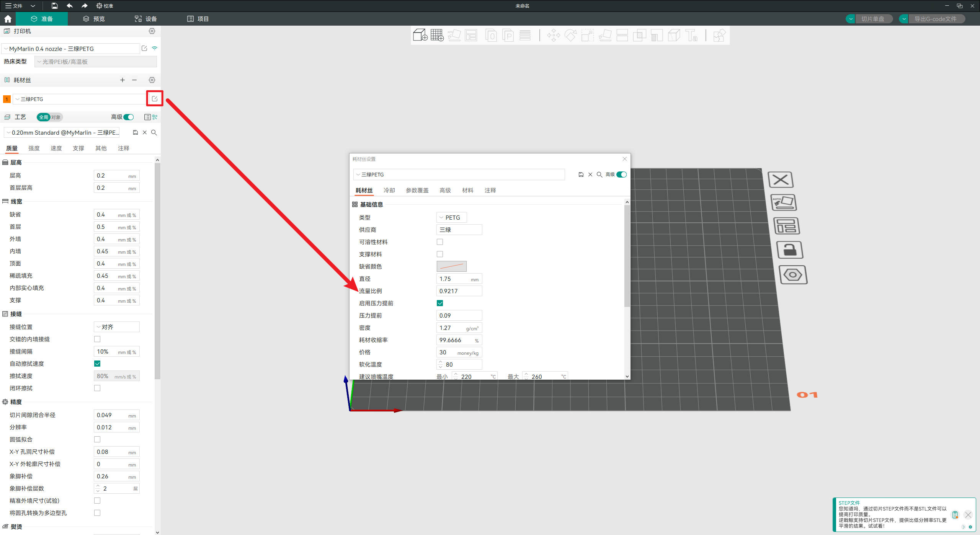Uncheck the 启用压力提前 checkbox
The height and width of the screenshot is (535, 980).
pos(440,303)
